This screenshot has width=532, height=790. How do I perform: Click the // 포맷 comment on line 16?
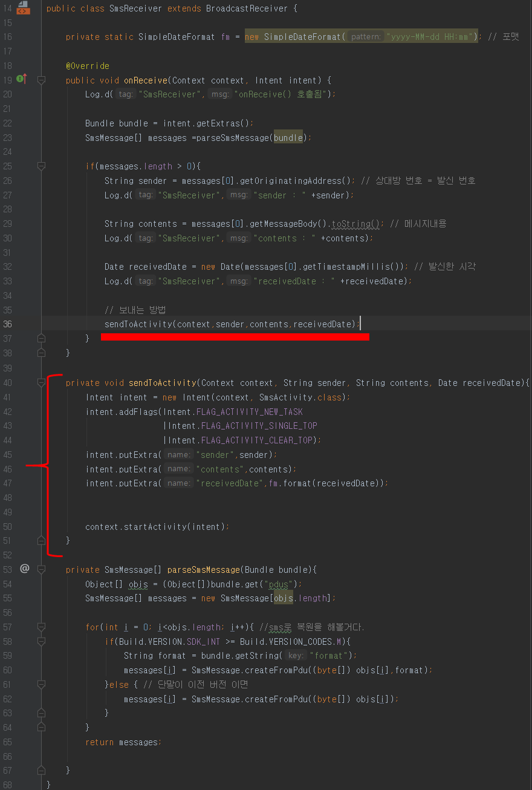pos(503,37)
